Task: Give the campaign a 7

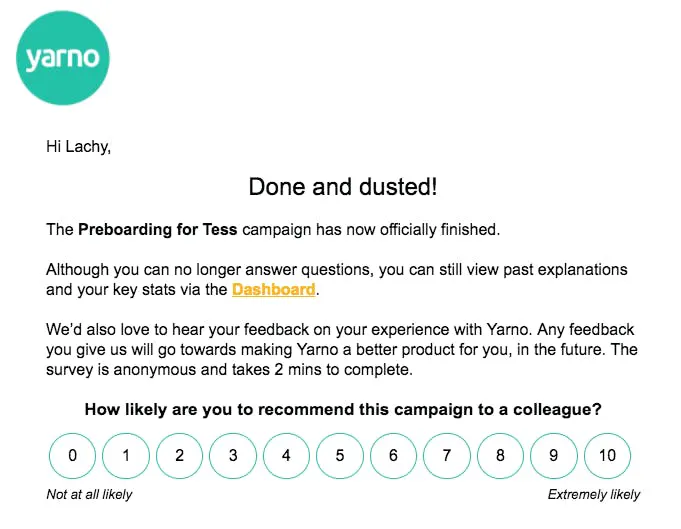Action: [446, 456]
